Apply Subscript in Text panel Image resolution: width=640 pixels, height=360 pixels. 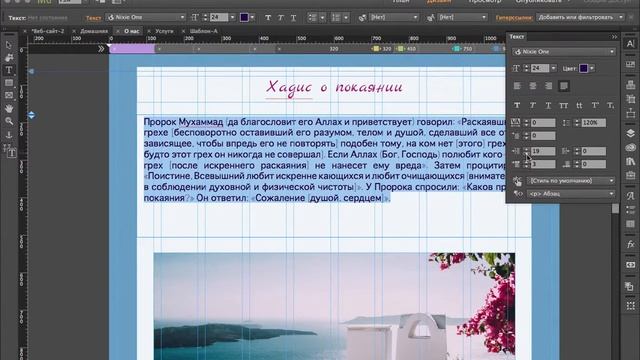[x=610, y=105]
